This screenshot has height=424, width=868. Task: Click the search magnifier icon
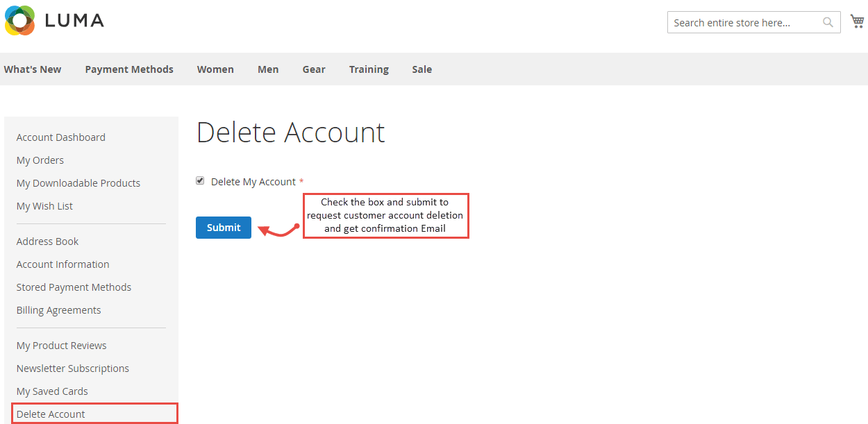828,22
